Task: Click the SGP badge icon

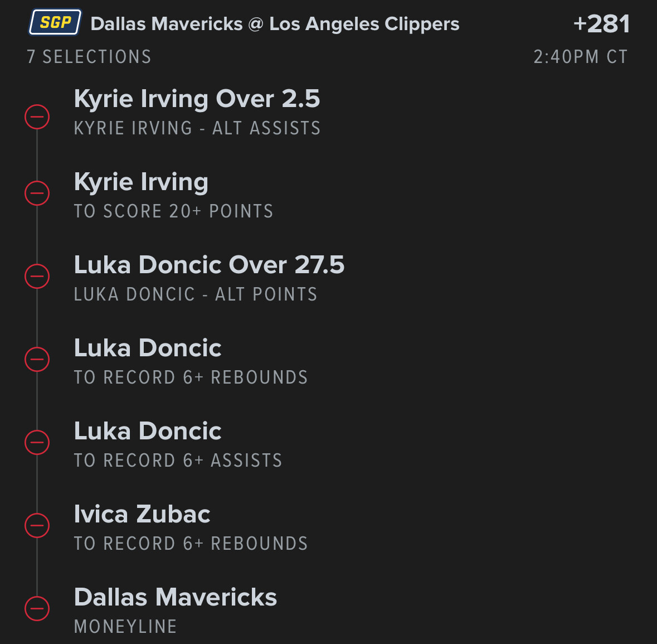Action: point(55,22)
